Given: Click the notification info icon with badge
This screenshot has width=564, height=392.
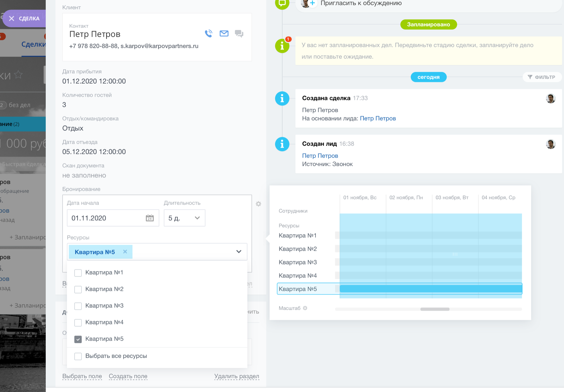Looking at the screenshot, I should [x=282, y=46].
